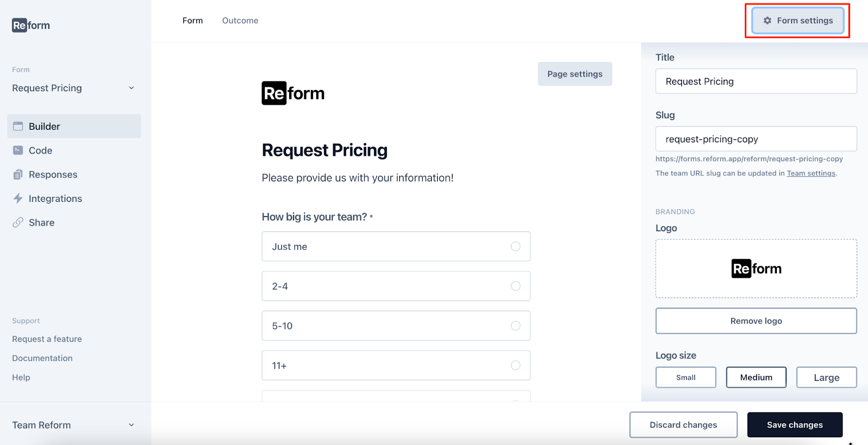Click the Integrations lightning bolt icon
The image size is (868, 445).
click(18, 199)
